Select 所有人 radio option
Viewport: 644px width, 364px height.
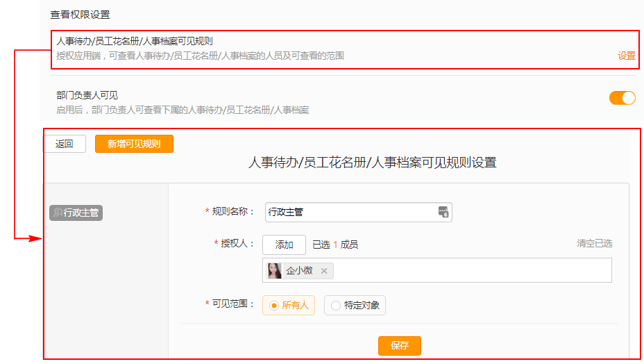pos(288,305)
